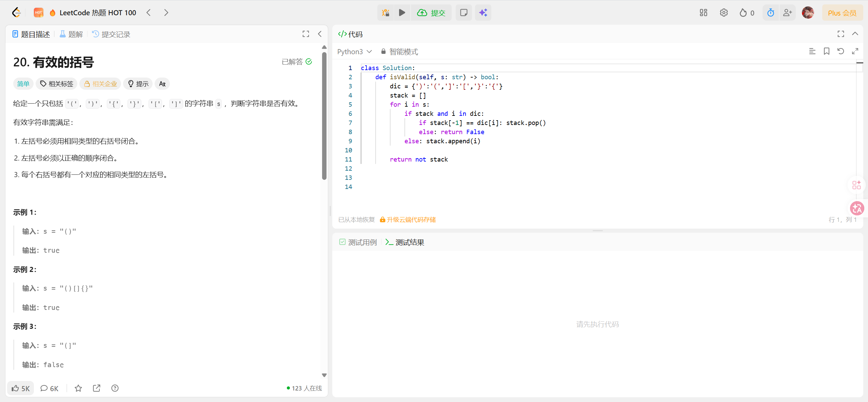Screen dimensions: 868x402
Task: Open the notes sticky icon
Action: point(463,13)
